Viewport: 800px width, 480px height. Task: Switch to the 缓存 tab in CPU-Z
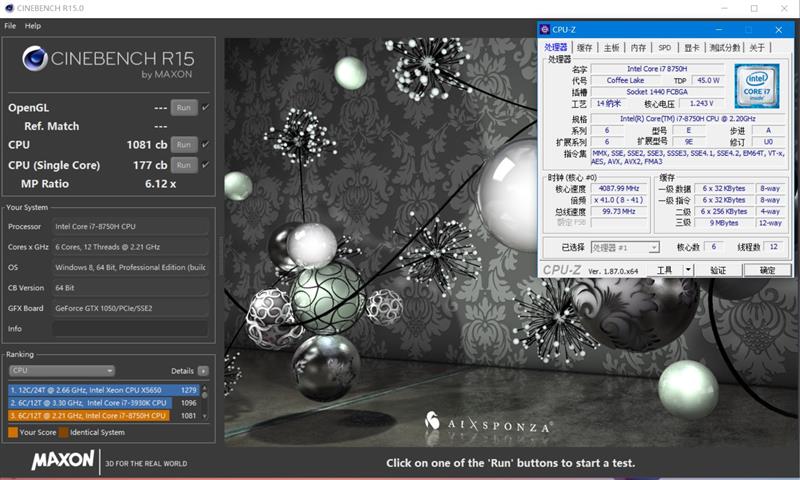[585, 47]
